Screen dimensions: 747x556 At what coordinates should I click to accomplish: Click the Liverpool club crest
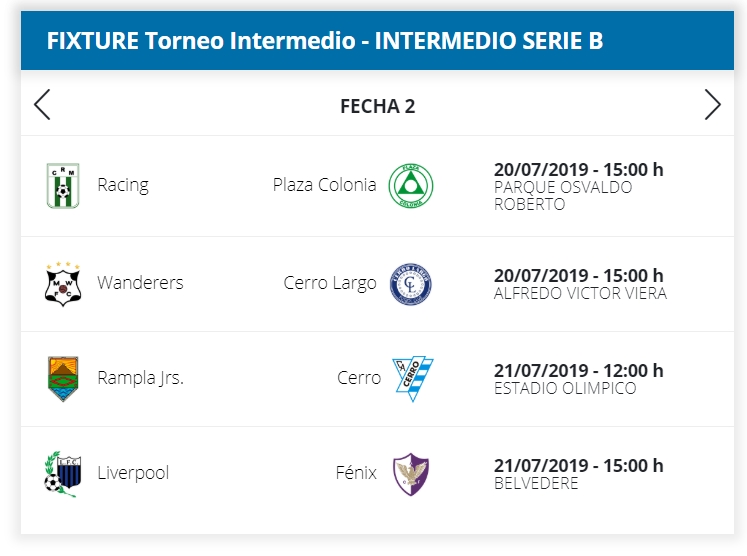point(64,473)
